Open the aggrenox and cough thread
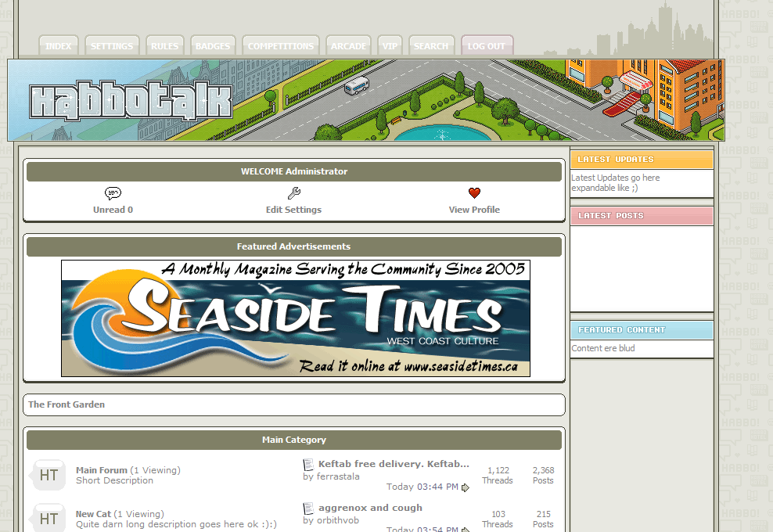 click(370, 508)
